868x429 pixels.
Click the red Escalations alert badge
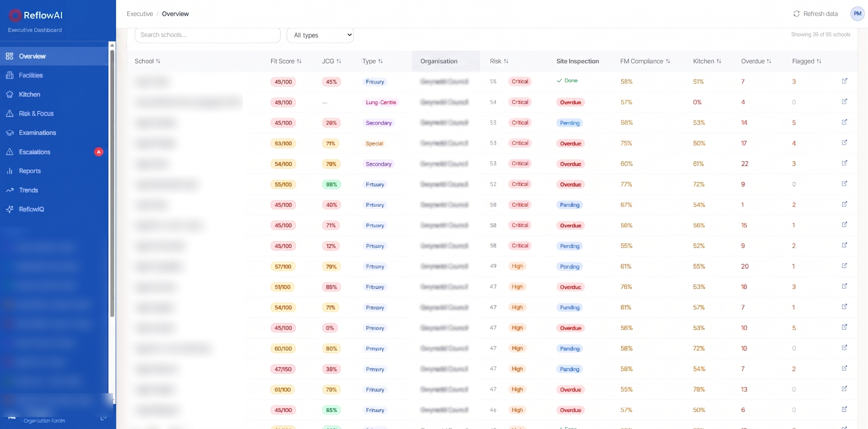[x=98, y=152]
